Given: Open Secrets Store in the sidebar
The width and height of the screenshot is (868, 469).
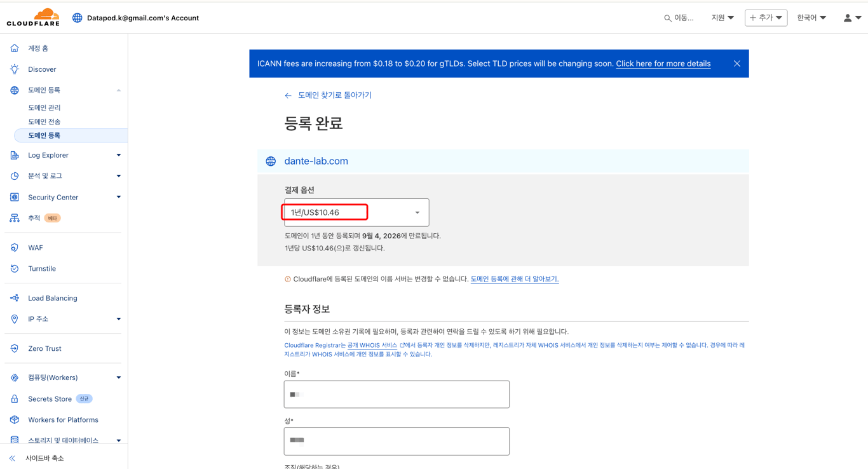Looking at the screenshot, I should click(50, 399).
